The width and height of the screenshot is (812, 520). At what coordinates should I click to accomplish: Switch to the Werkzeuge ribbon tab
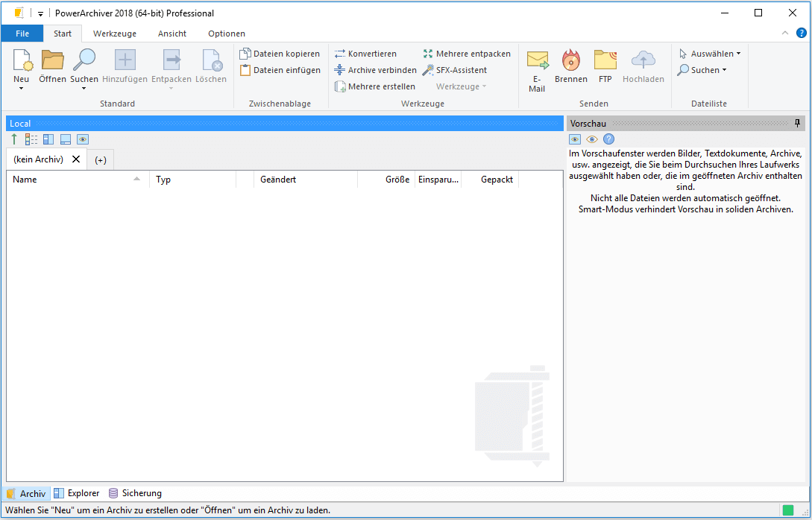point(114,34)
